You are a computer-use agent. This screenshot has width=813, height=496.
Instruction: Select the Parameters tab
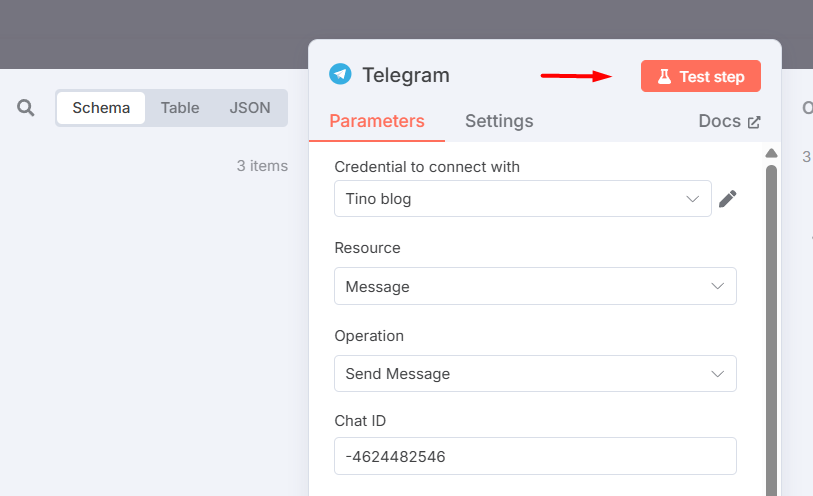pos(377,121)
